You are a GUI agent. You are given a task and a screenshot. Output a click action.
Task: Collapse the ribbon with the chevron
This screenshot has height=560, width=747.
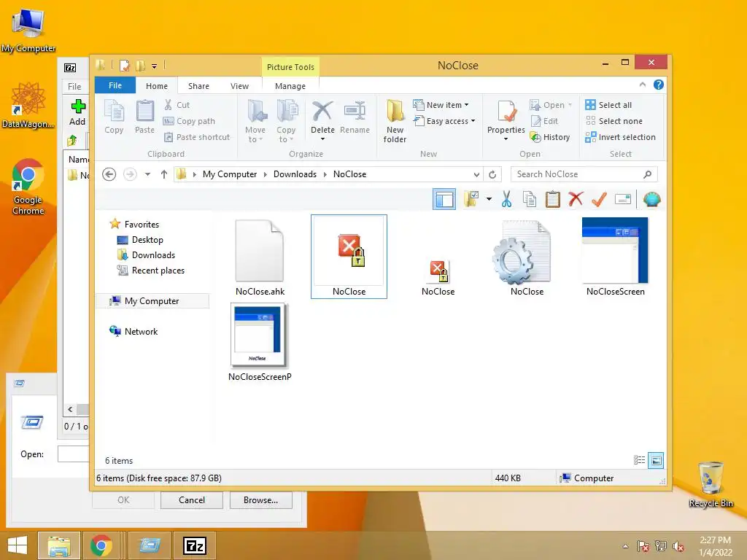point(642,85)
